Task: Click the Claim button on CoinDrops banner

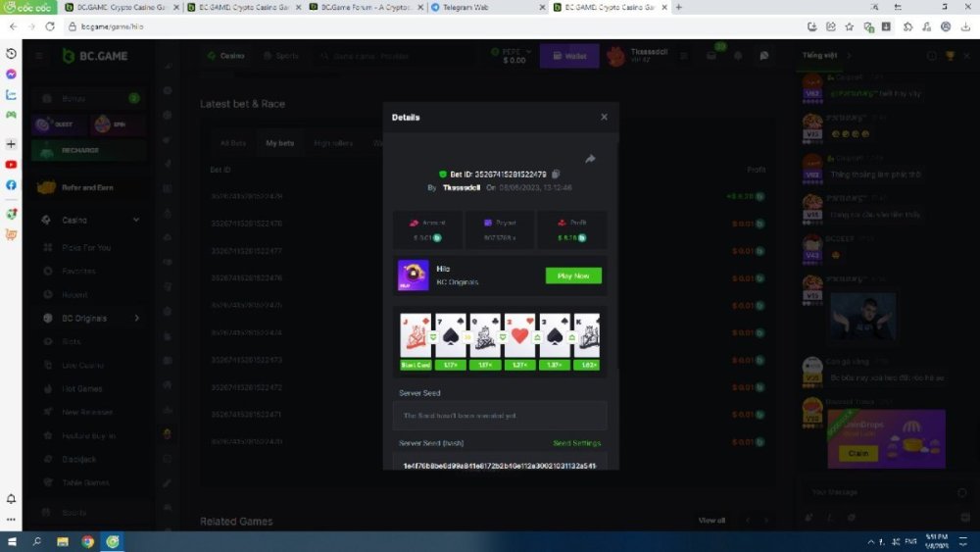Action: [x=858, y=453]
